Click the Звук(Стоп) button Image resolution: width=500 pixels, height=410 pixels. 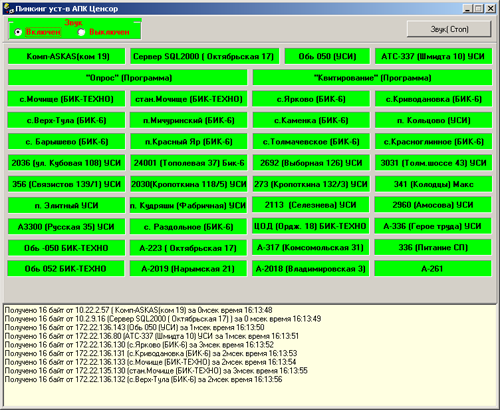449,29
